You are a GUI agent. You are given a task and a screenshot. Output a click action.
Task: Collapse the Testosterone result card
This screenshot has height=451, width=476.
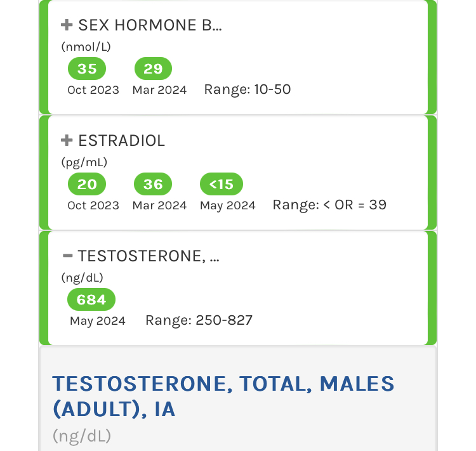pos(67,256)
